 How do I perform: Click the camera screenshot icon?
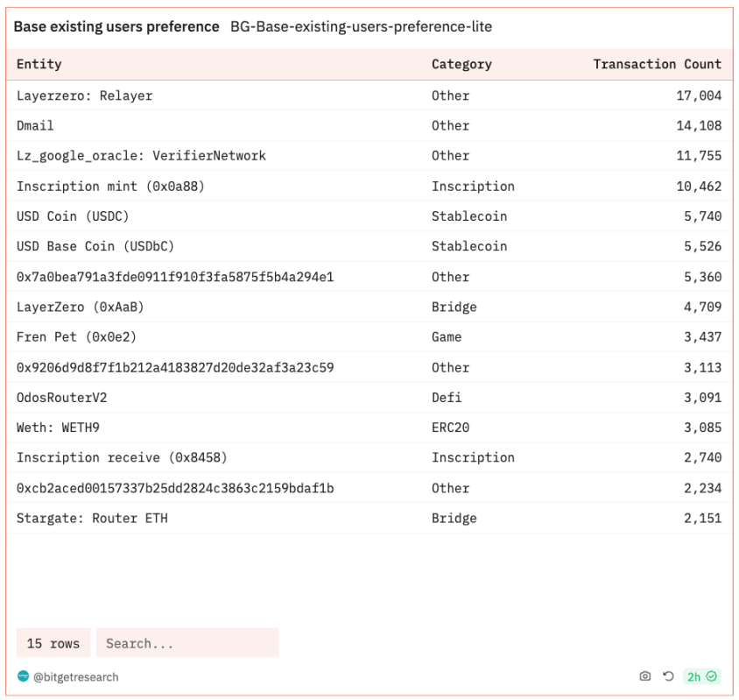point(645,676)
